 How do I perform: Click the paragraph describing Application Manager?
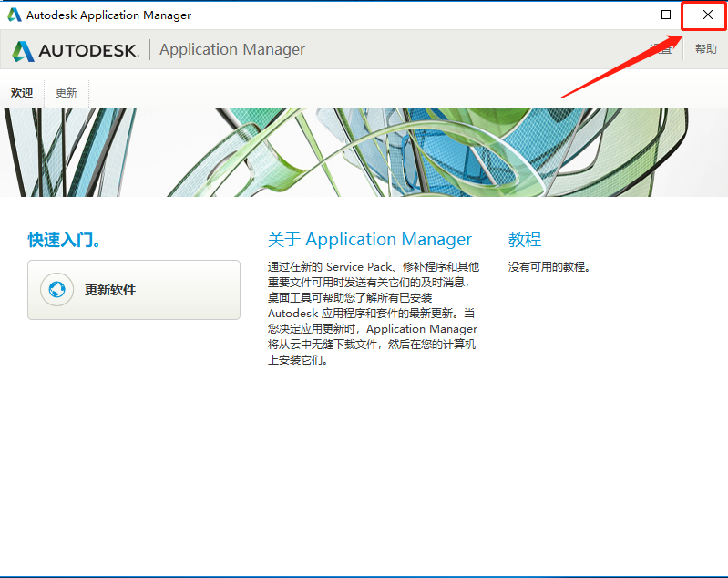pyautogui.click(x=374, y=314)
